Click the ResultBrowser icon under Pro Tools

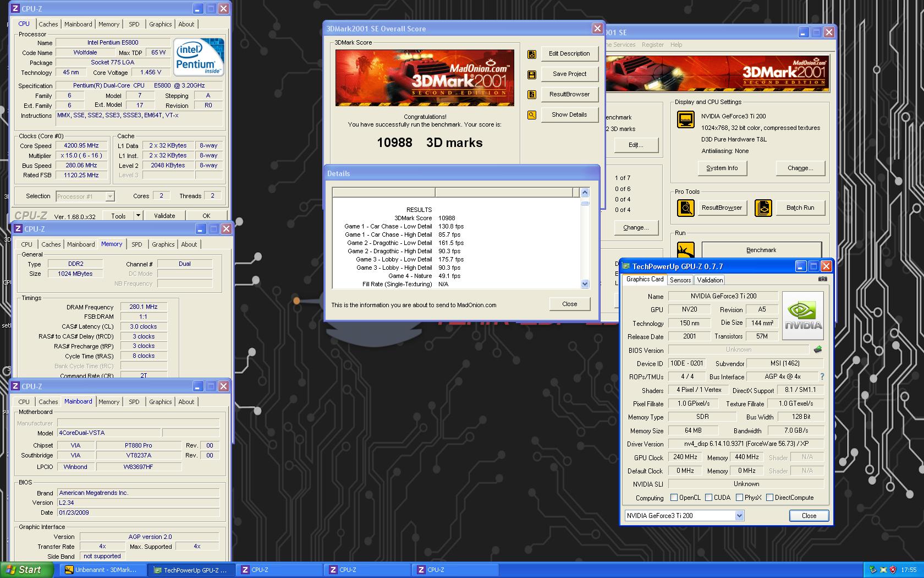tap(685, 208)
